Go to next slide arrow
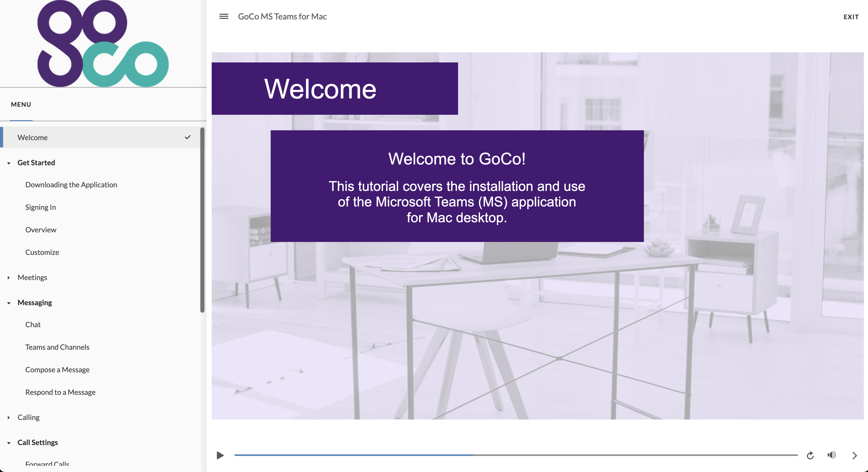 coord(855,455)
